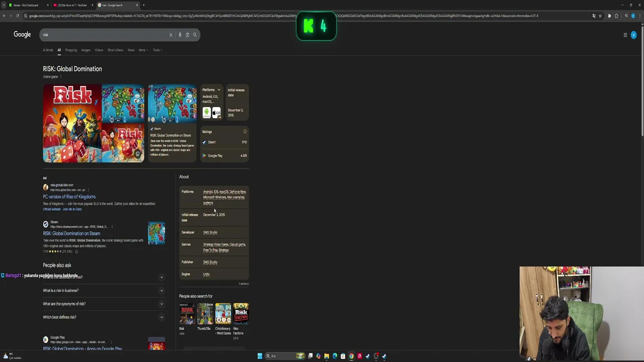Click the Android platform icon
This screenshot has width=644, height=362.
click(207, 113)
